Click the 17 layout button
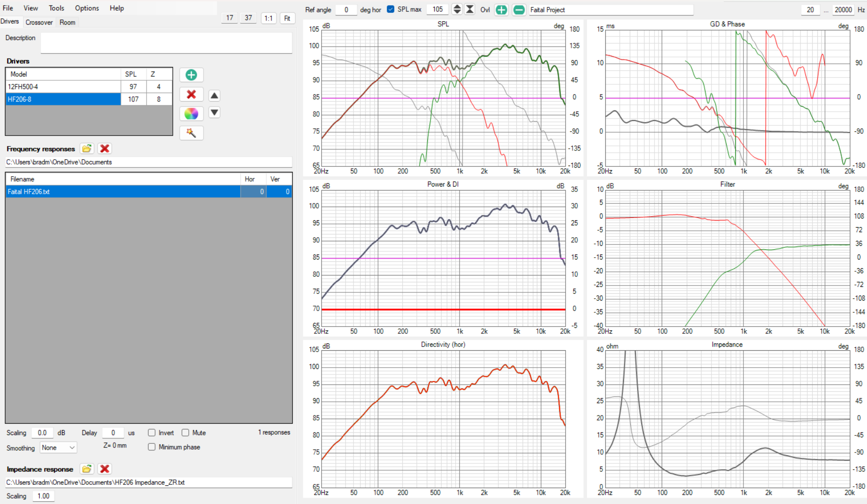The width and height of the screenshot is (867, 504). [x=230, y=18]
